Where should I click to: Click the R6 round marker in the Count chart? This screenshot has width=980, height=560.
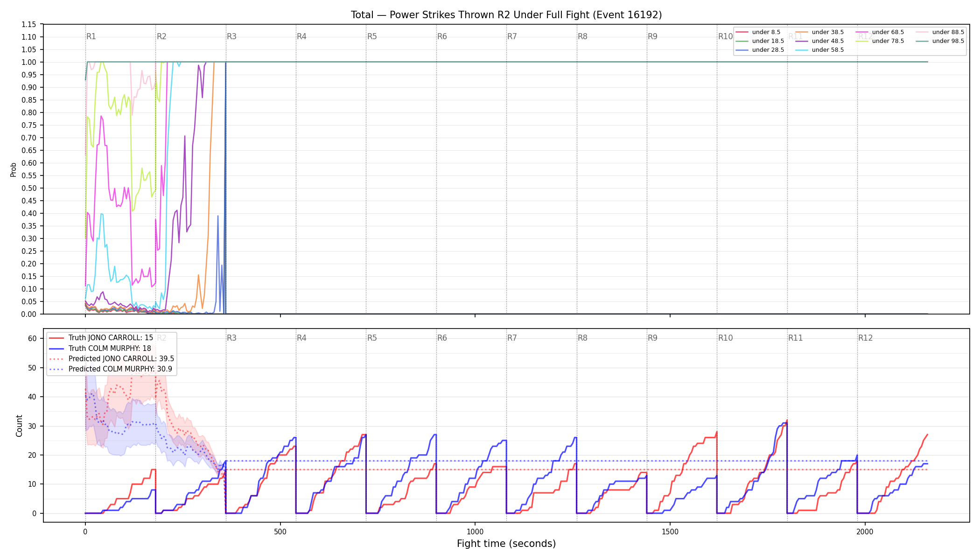pos(442,338)
